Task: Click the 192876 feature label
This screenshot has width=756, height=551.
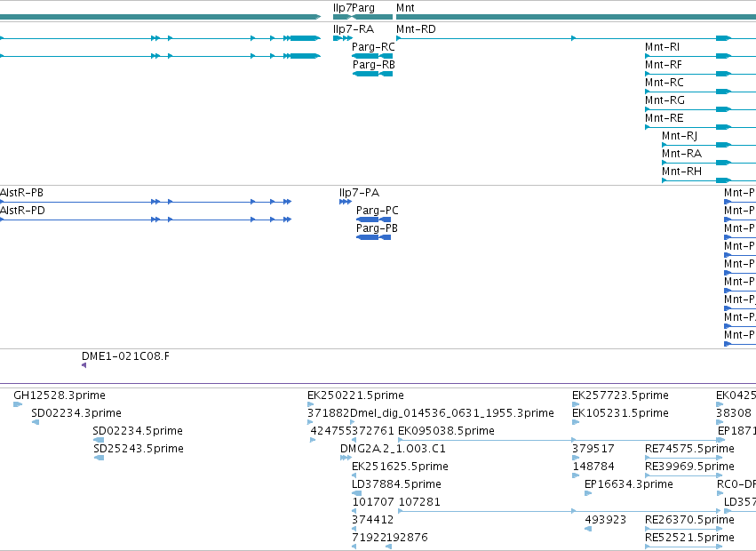Action: (x=407, y=539)
